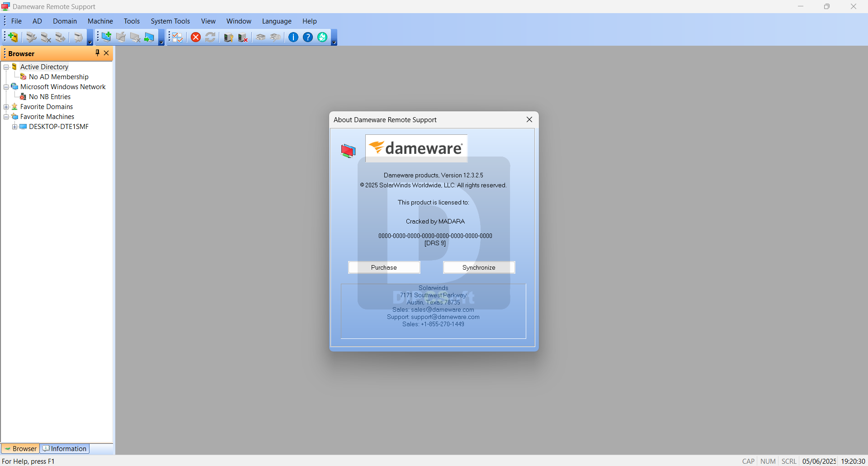Click the red stop icon
Viewport: 868px width, 466px height.
click(x=196, y=37)
